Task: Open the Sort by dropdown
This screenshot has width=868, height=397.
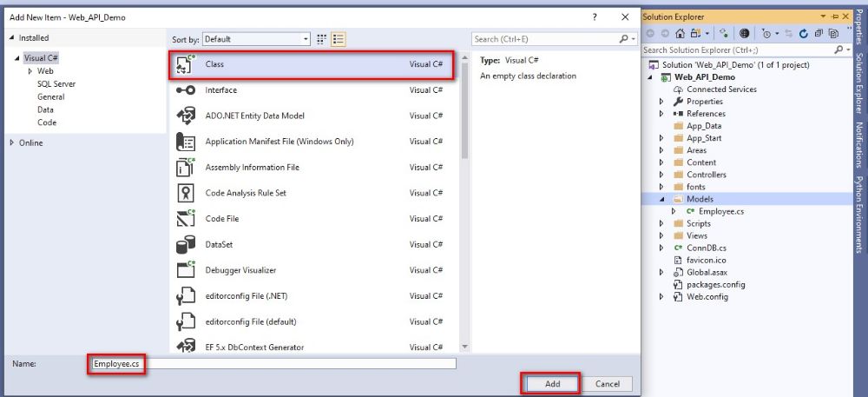Action: (258, 39)
